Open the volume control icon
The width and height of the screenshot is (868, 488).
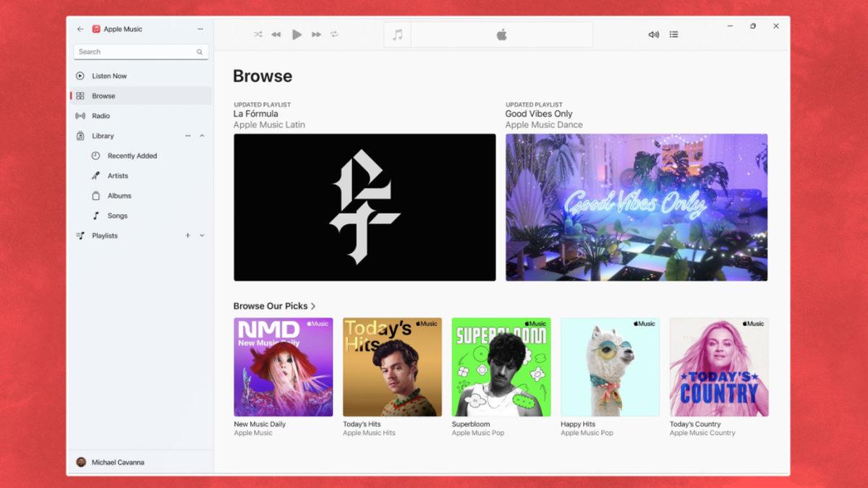coord(653,33)
